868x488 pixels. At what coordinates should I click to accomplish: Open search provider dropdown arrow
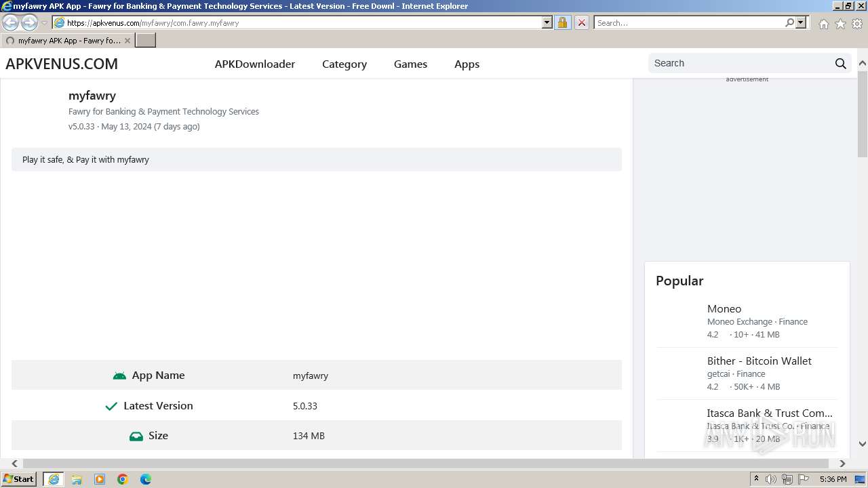801,22
